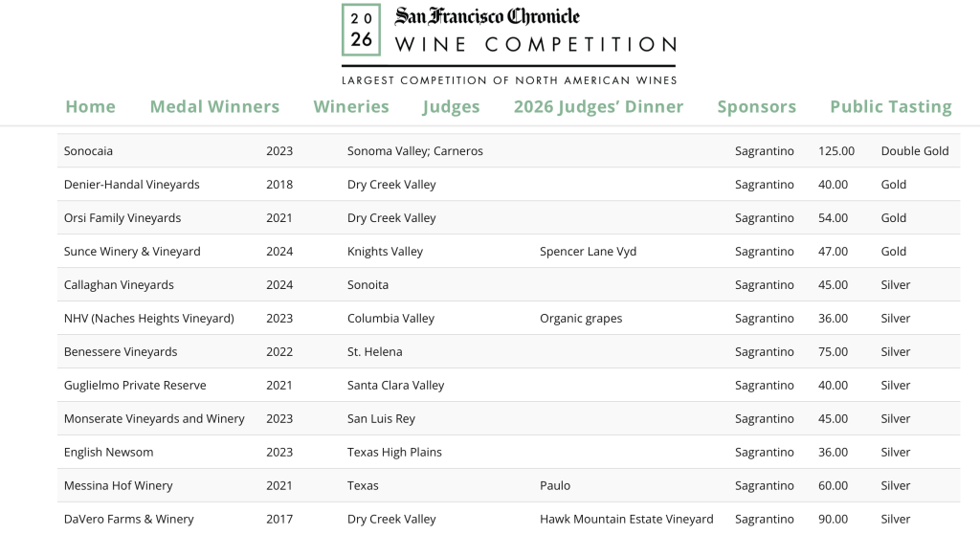Image resolution: width=980 pixels, height=557 pixels.
Task: Open Monserate Vineyards and Winery entry
Action: point(154,418)
